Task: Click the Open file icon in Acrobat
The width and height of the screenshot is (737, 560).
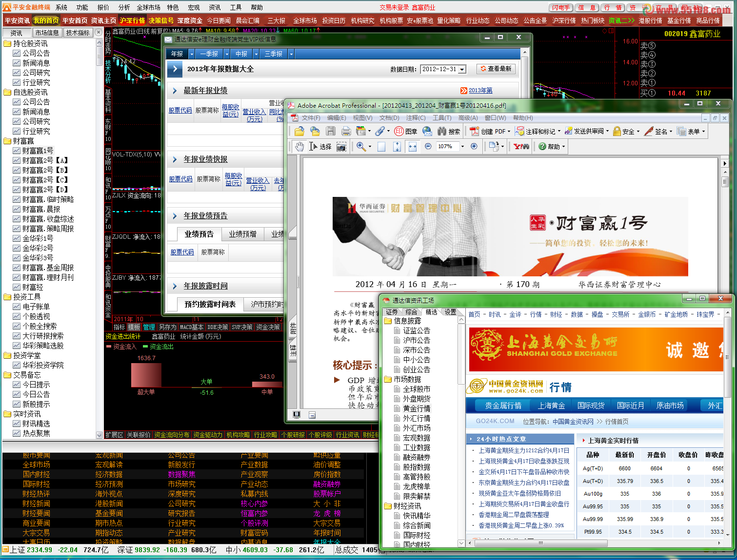Action: point(299,131)
